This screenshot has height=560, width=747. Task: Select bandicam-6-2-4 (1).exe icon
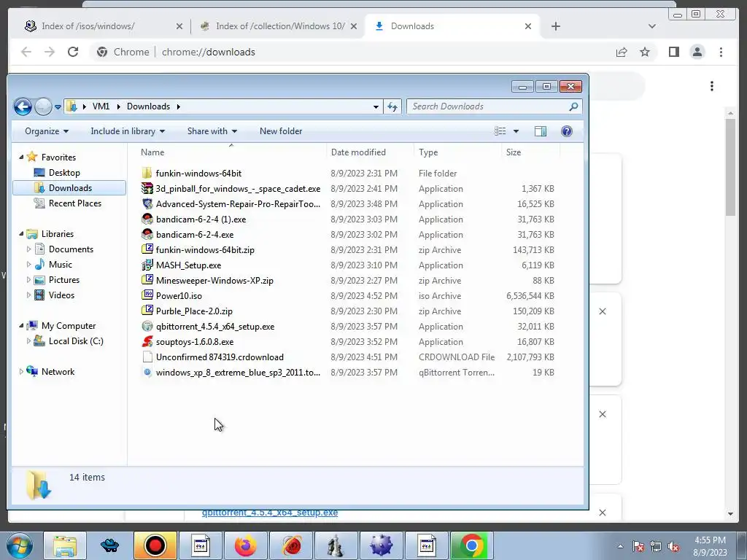[x=147, y=219]
